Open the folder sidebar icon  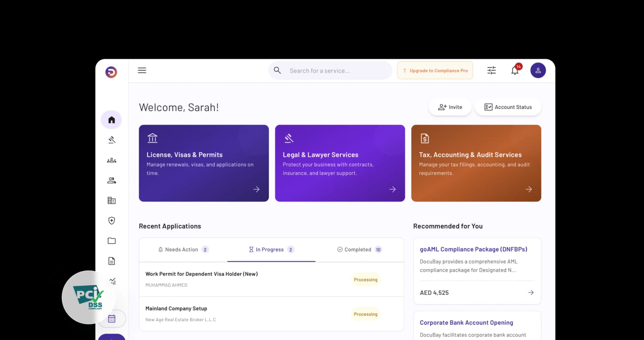click(112, 241)
